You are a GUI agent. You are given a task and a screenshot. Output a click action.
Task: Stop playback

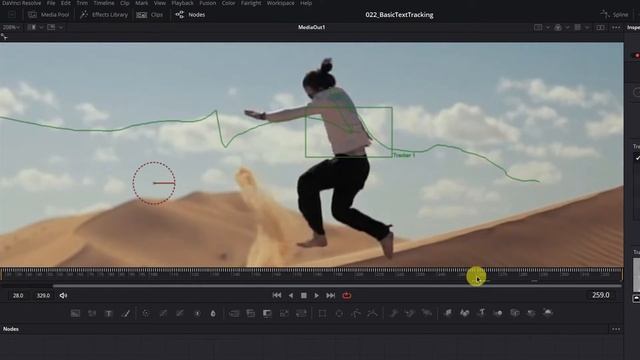(x=304, y=296)
